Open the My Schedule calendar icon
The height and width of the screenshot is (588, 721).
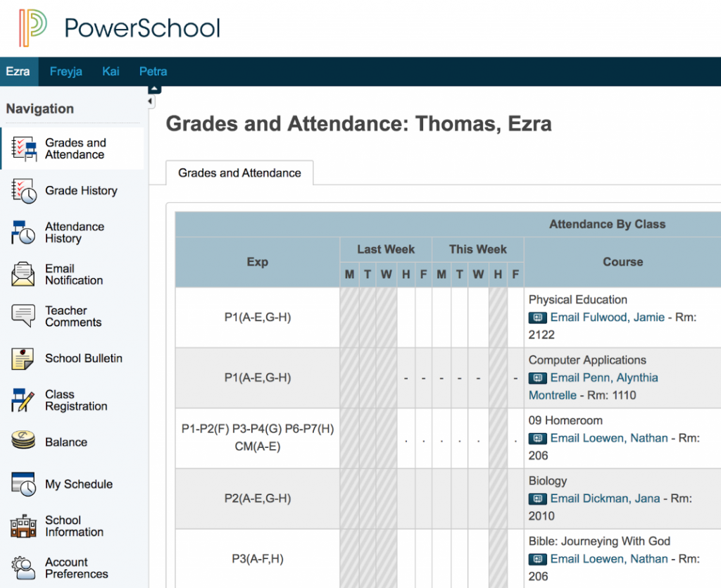click(x=23, y=484)
